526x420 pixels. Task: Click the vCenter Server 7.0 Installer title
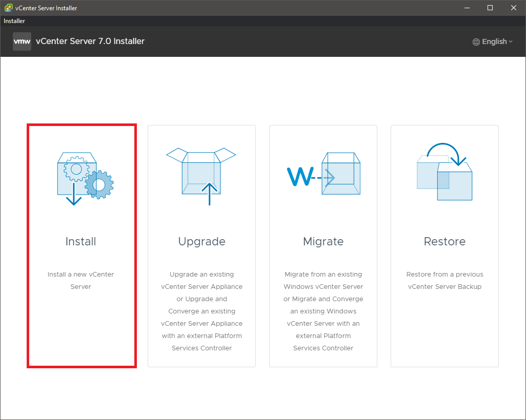click(90, 41)
